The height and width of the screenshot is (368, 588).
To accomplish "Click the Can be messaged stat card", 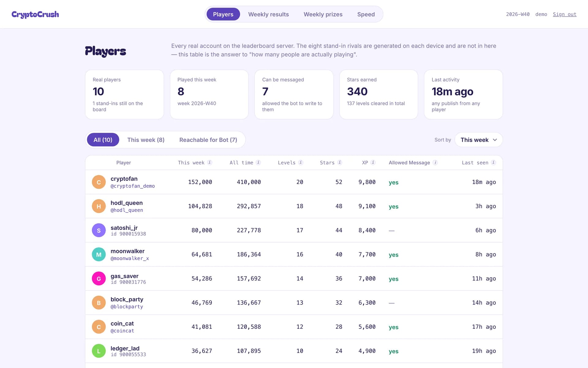I will point(294,94).
